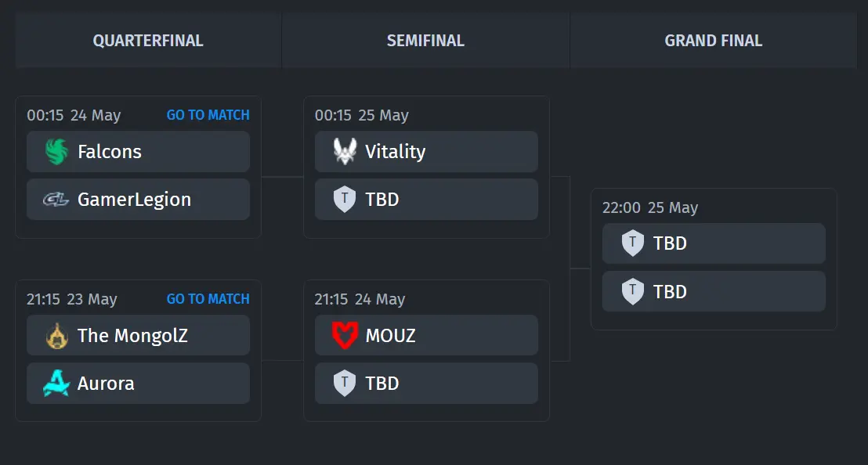Click the Falcons team name row
Screen dimensions: 868x465
(139, 152)
